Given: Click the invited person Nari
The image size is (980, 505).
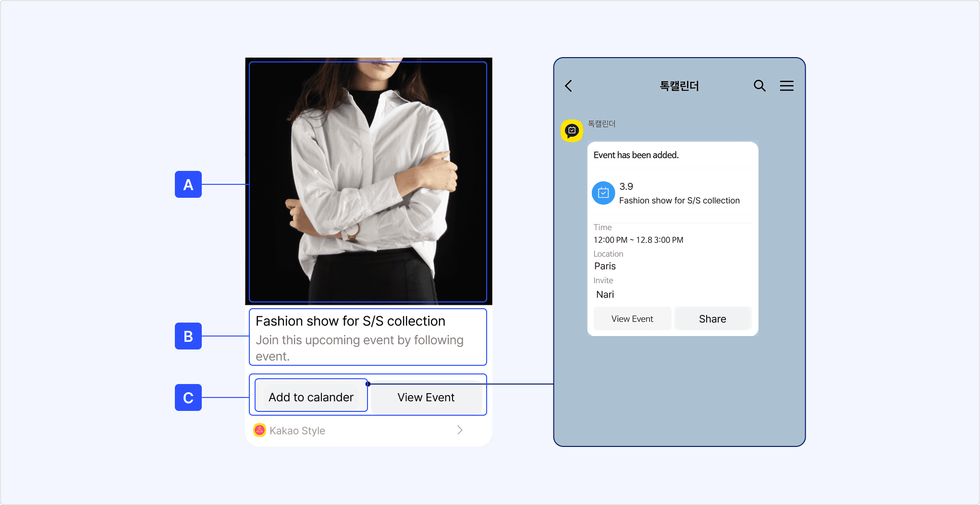Looking at the screenshot, I should [605, 295].
